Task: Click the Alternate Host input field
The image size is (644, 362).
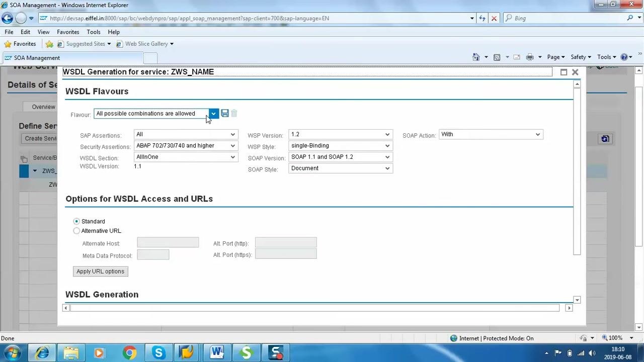Action: (168, 243)
